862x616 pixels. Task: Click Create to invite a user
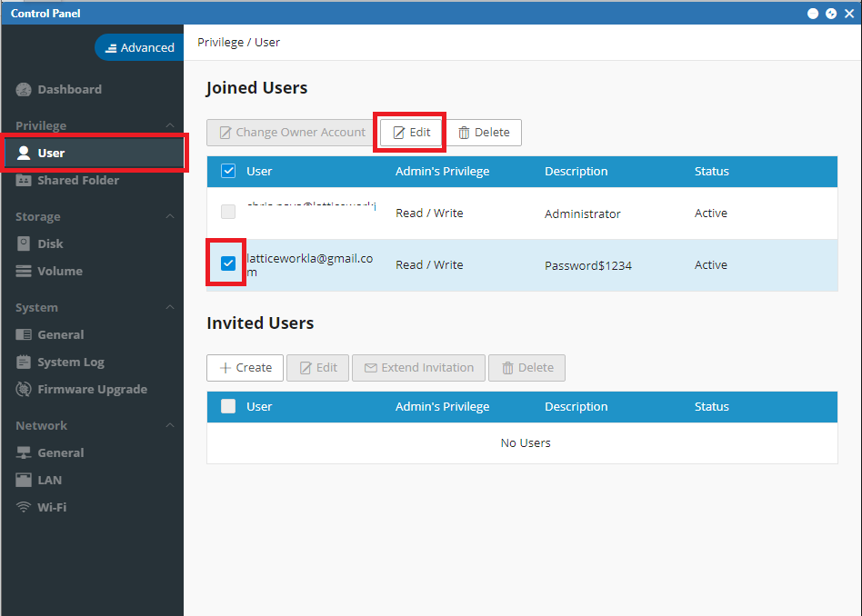click(x=246, y=368)
